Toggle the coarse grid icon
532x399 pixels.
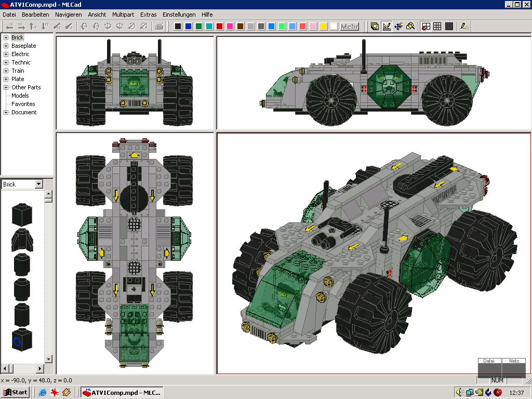pos(437,26)
